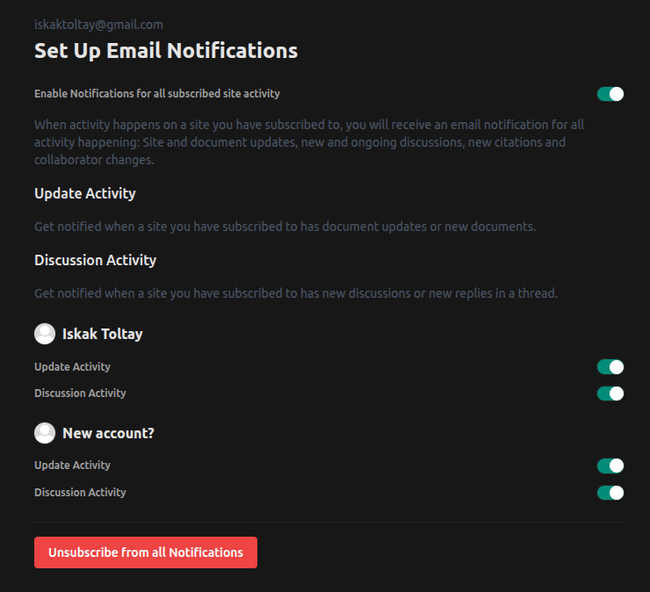Click the Enable Notifications for all subscribed label
This screenshot has height=592, width=650.
coord(157,94)
